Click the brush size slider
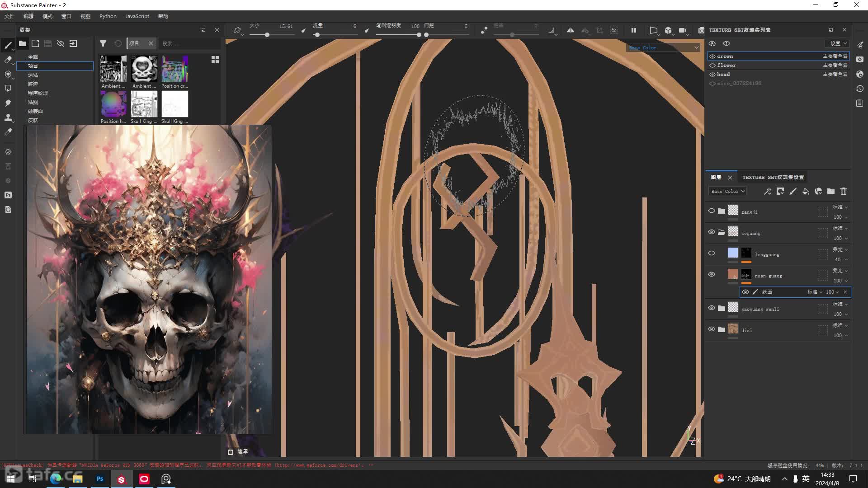The height and width of the screenshot is (488, 868). tap(272, 35)
